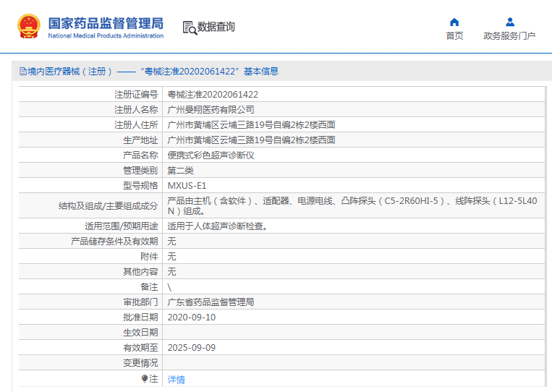Select product name 便携式彩色超声诊断仪
The image size is (552, 392).
click(211, 155)
